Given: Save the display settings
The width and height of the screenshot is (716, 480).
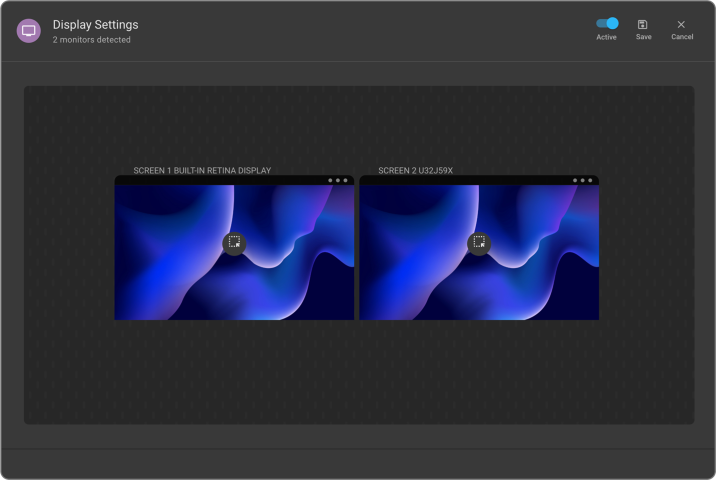Looking at the screenshot, I should (643, 30).
